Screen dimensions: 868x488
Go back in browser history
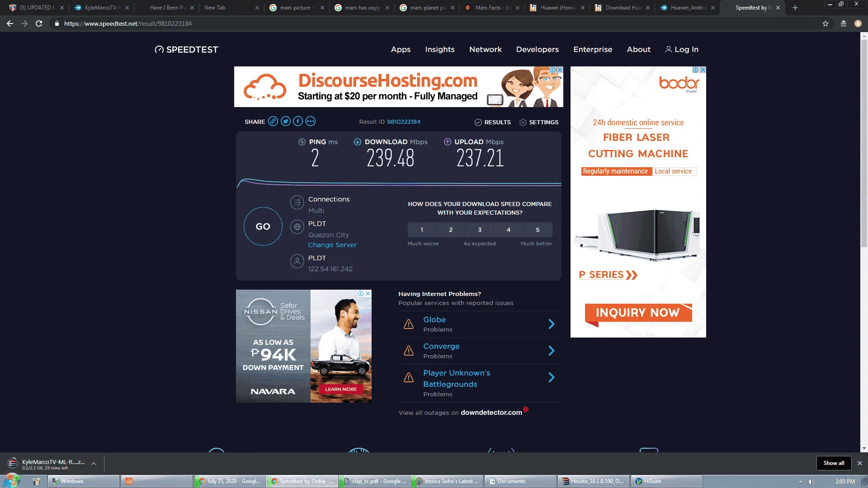coord(10,23)
